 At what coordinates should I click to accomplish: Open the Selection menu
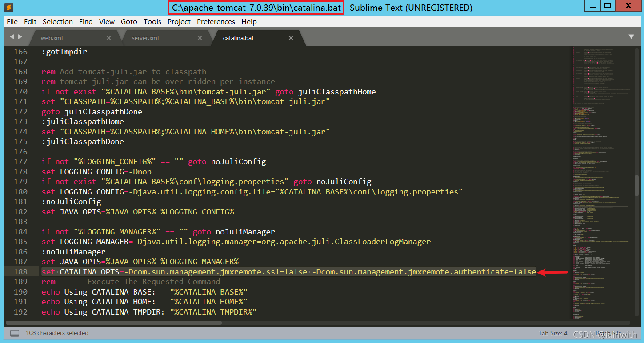point(58,21)
